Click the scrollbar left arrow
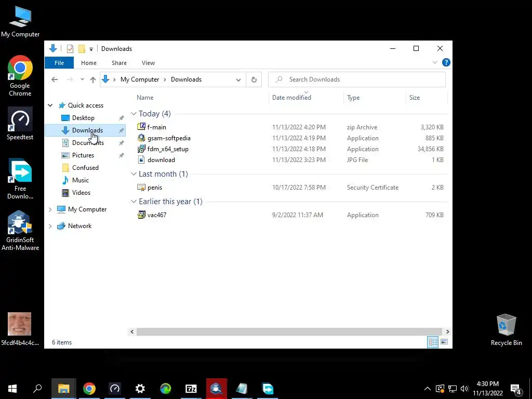This screenshot has width=532, height=399. (x=132, y=332)
